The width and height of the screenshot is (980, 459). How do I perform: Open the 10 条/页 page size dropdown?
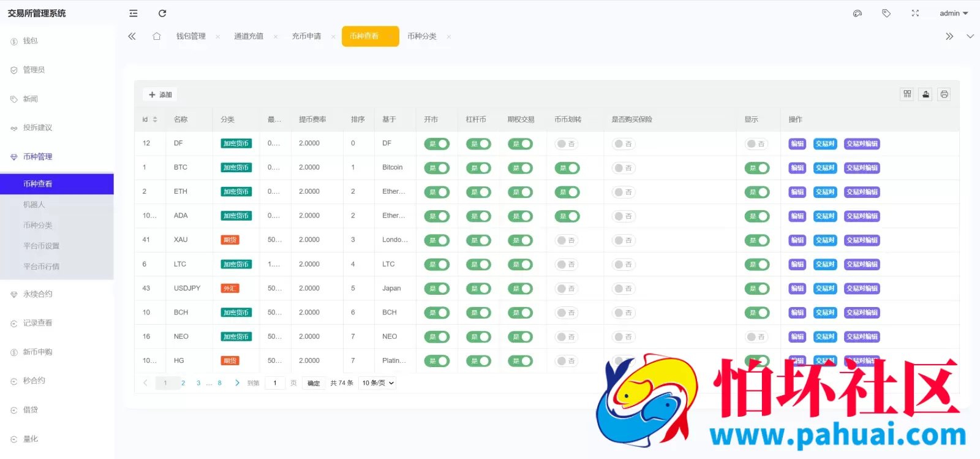coord(378,383)
